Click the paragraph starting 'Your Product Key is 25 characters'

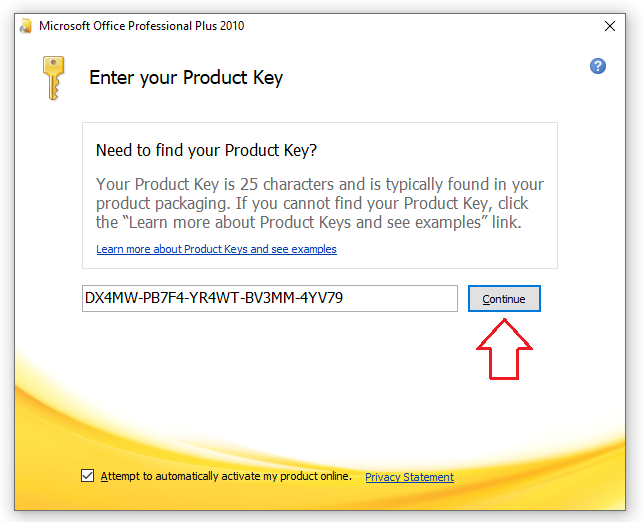320,203
